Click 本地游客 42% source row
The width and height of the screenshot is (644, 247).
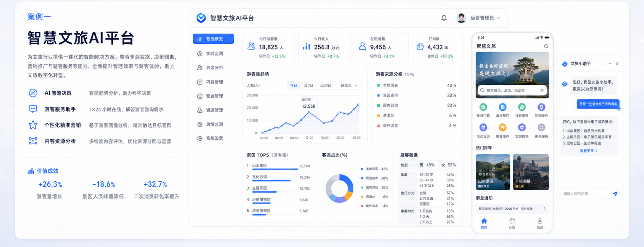416,85
